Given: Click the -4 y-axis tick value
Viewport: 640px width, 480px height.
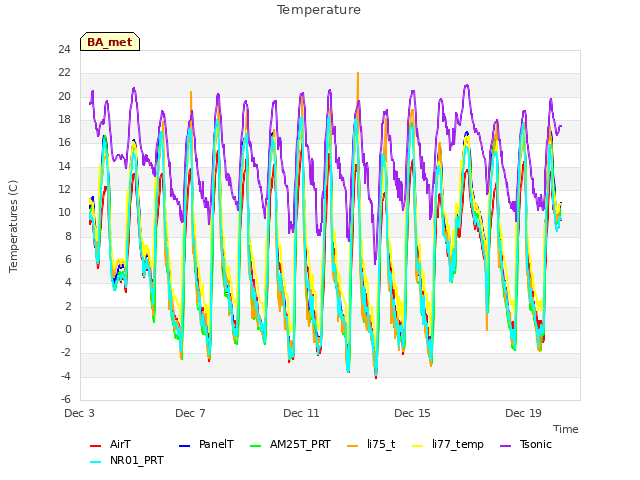Looking at the screenshot, I should [66, 377].
